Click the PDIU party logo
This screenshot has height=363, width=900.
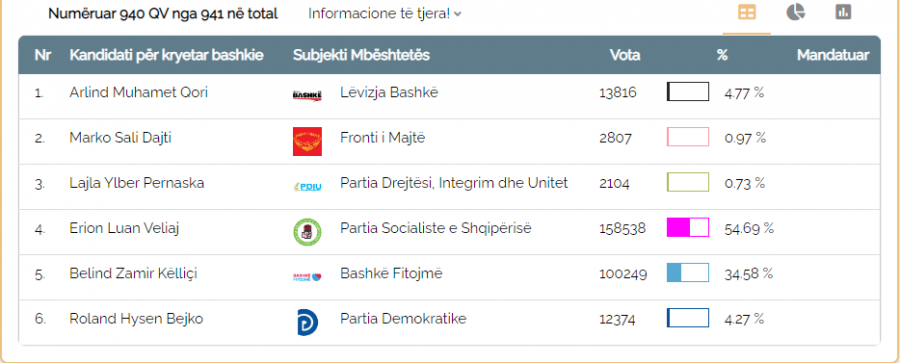click(x=307, y=186)
